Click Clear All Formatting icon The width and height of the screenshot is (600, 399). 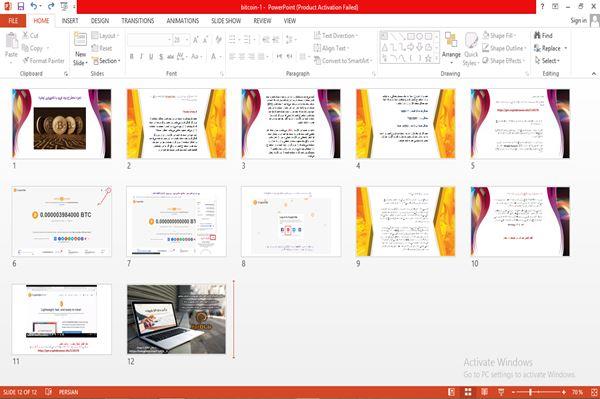[x=218, y=40]
